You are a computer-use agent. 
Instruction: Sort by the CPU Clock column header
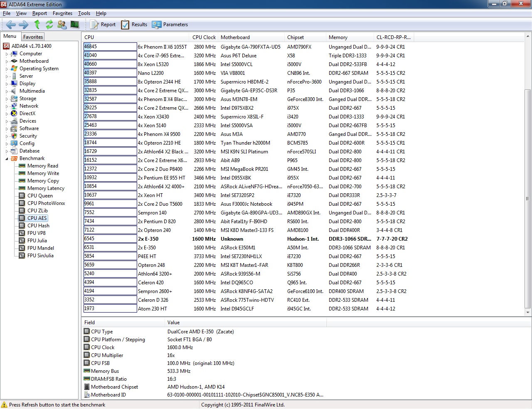204,37
